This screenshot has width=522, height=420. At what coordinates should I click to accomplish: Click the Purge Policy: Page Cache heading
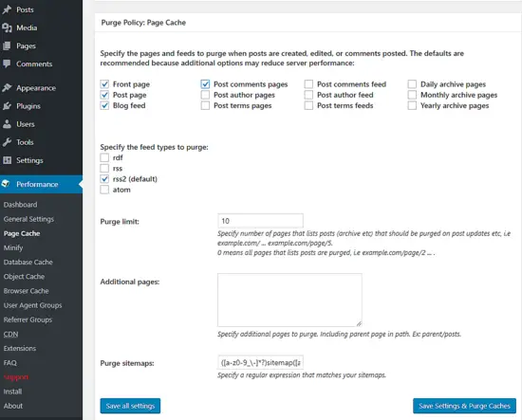coord(143,23)
